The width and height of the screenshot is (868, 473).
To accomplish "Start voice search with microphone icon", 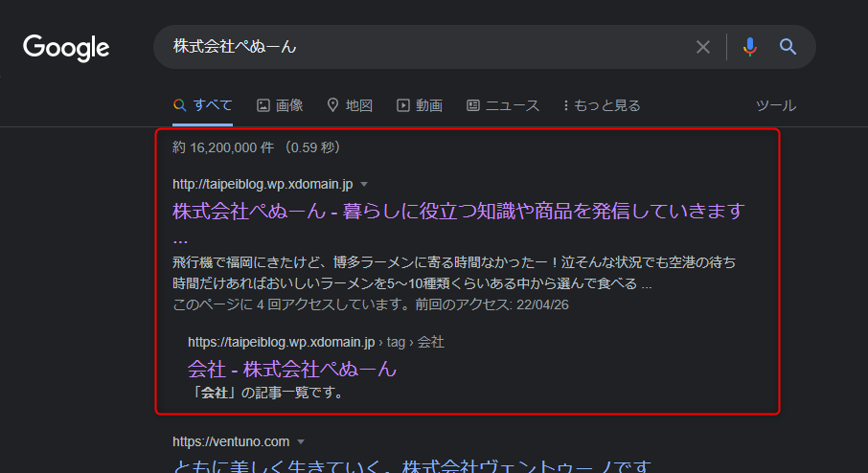I will (749, 47).
